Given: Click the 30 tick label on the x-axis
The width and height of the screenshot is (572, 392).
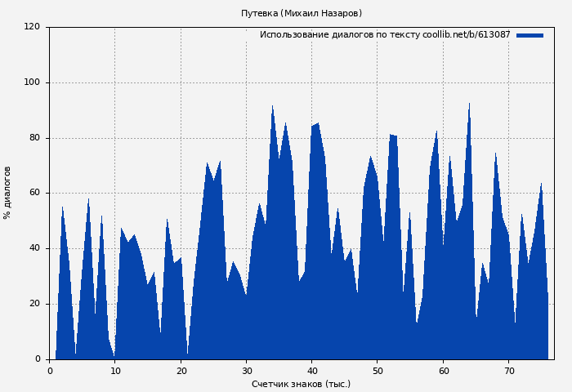Looking at the screenshot, I should [x=246, y=371].
